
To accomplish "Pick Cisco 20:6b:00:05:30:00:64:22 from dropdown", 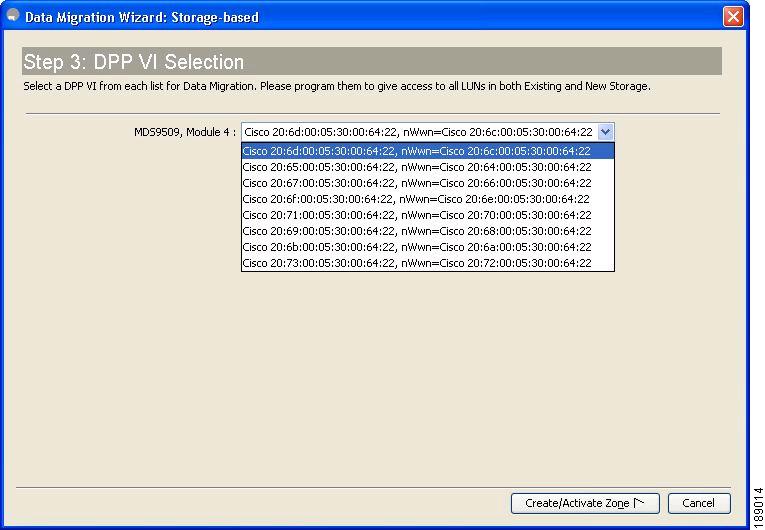I will coord(428,247).
